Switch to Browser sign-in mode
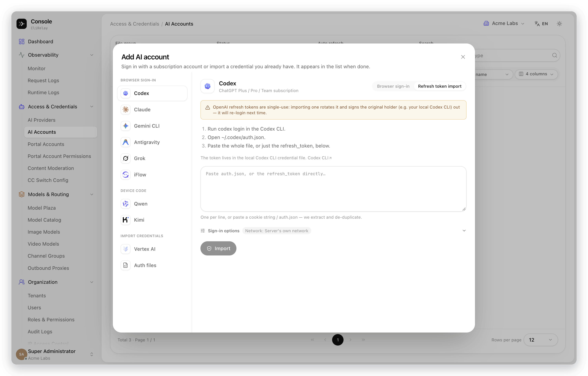588x376 pixels. click(x=393, y=86)
